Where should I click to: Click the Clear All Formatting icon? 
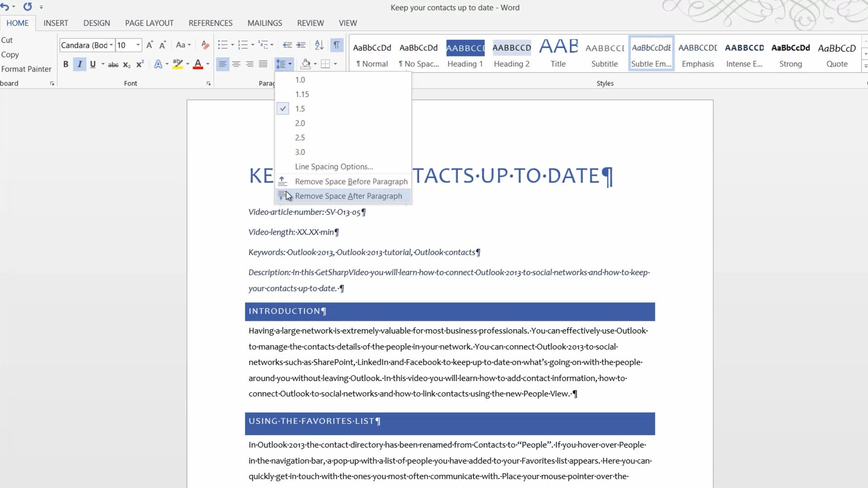click(x=205, y=45)
